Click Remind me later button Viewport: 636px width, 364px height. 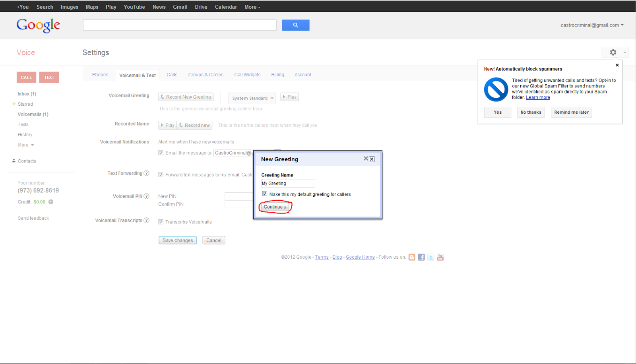click(572, 112)
